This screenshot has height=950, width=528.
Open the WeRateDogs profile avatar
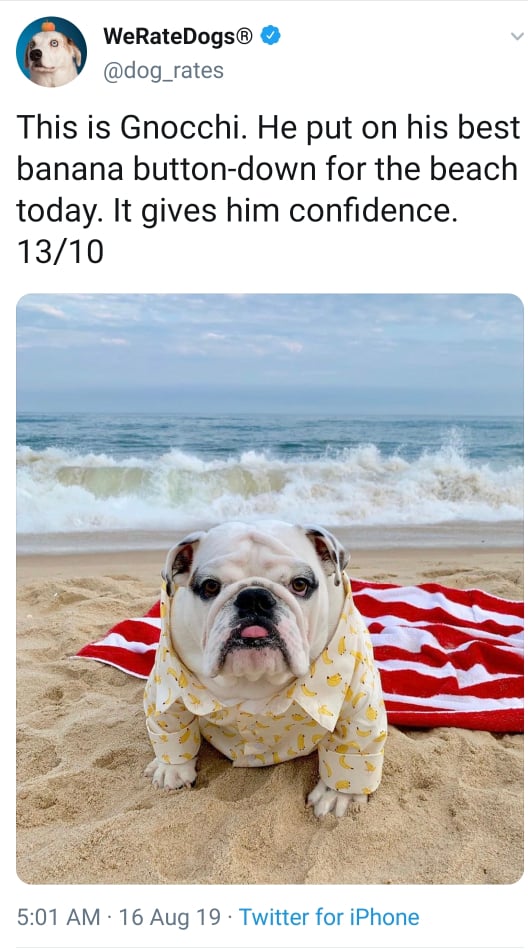pyautogui.click(x=52, y=51)
